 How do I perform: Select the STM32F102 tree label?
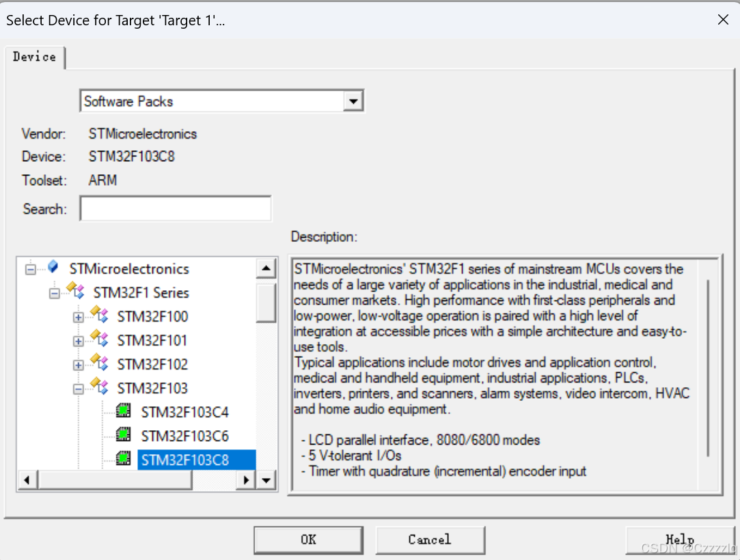152,364
